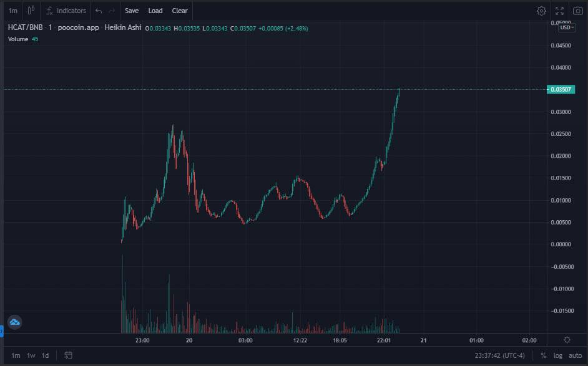Select the 1d range at bottom bar
Image resolution: width=588 pixels, height=366 pixels.
(x=46, y=355)
